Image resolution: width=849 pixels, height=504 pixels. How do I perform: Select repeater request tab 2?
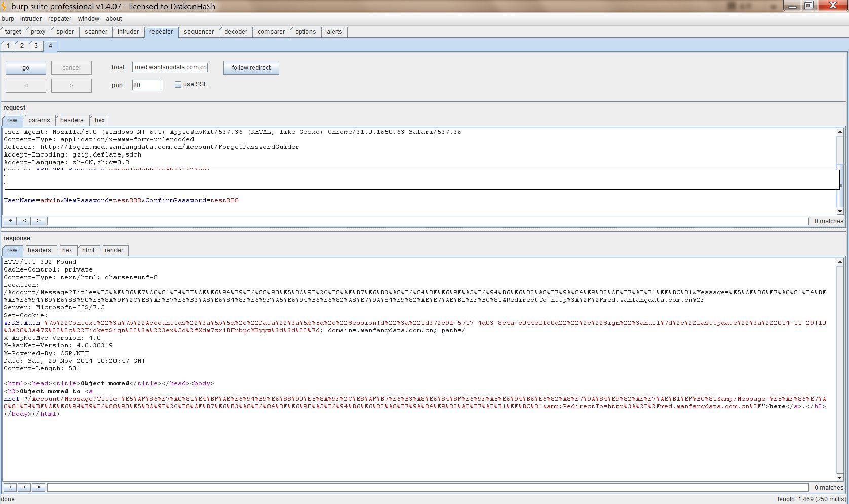click(22, 46)
